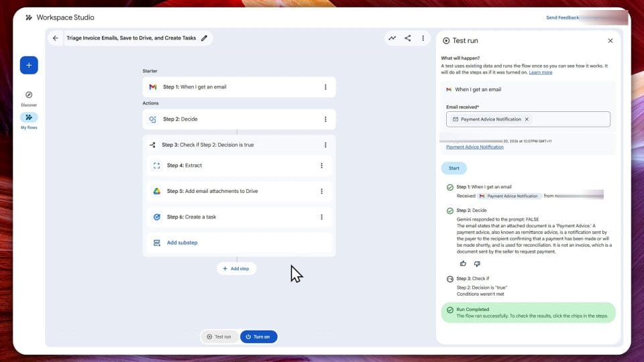This screenshot has width=644, height=362.
Task: Open Step 4 Extract options menu
Action: 321,166
